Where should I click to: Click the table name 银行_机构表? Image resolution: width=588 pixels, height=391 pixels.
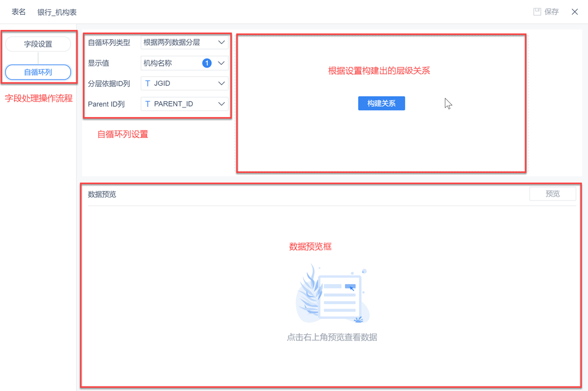tap(57, 12)
